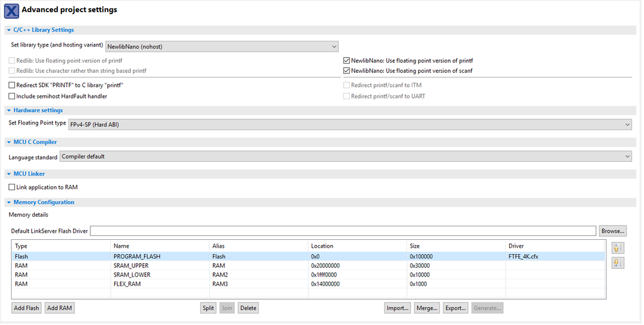
Task: Split the selected memory region
Action: pos(208,308)
